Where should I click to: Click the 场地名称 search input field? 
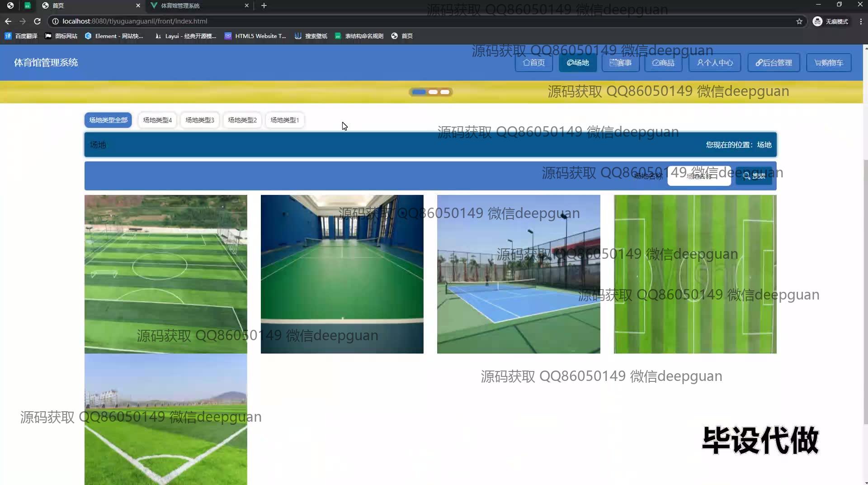pos(699,176)
